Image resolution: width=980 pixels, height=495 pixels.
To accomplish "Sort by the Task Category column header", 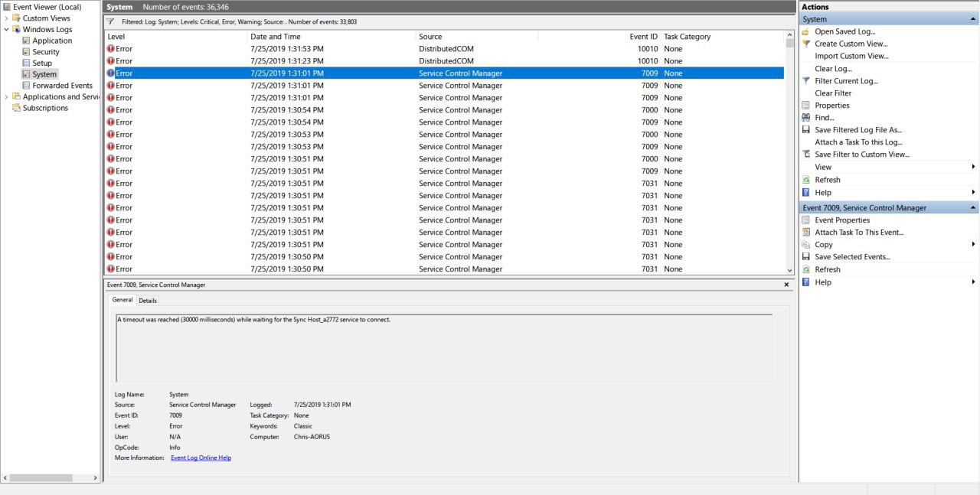I will coord(723,36).
